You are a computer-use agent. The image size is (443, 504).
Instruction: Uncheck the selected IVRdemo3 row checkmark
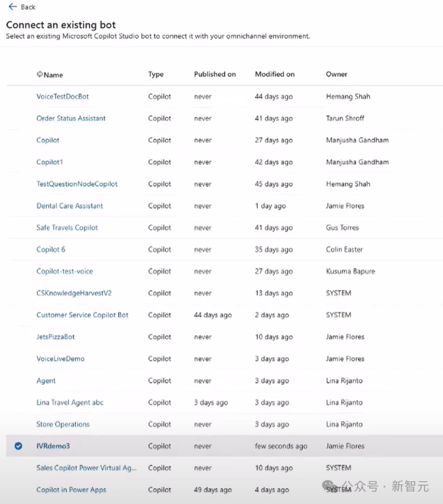click(18, 446)
